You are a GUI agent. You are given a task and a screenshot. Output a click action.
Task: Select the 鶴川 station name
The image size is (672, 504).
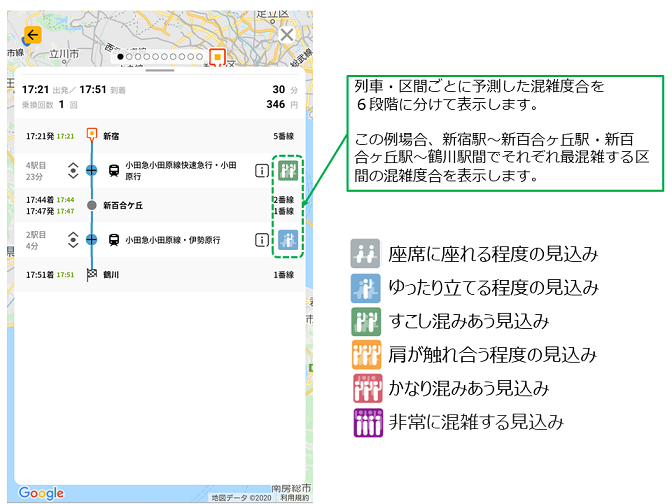click(111, 275)
